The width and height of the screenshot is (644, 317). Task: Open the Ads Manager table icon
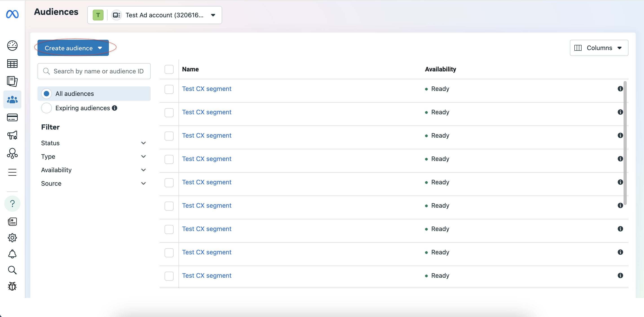(x=12, y=64)
